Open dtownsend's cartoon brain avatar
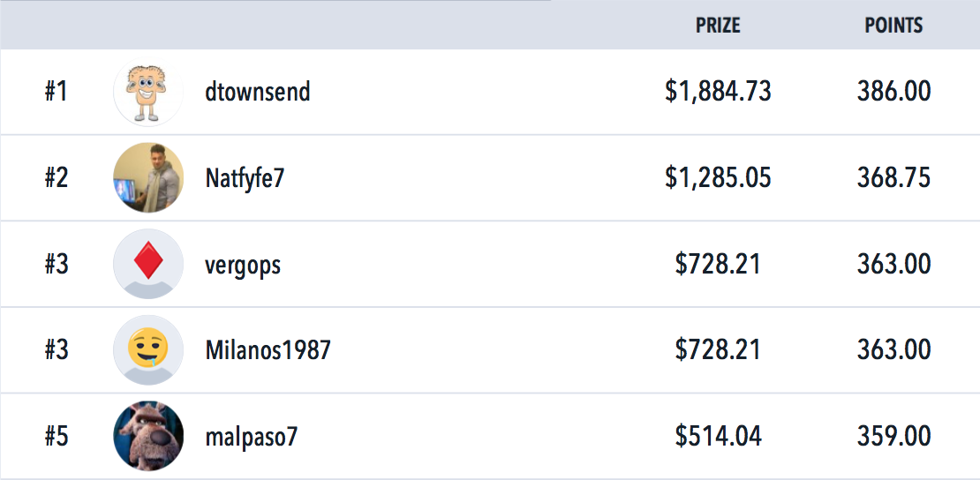Viewport: 980px width, 480px height. point(148,92)
